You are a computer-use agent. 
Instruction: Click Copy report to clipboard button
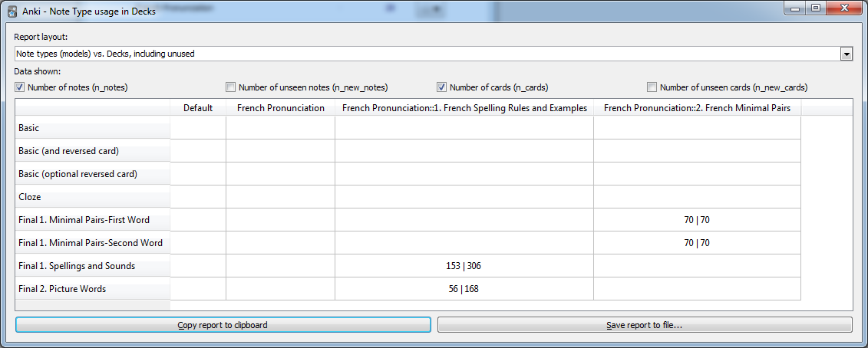click(x=223, y=325)
